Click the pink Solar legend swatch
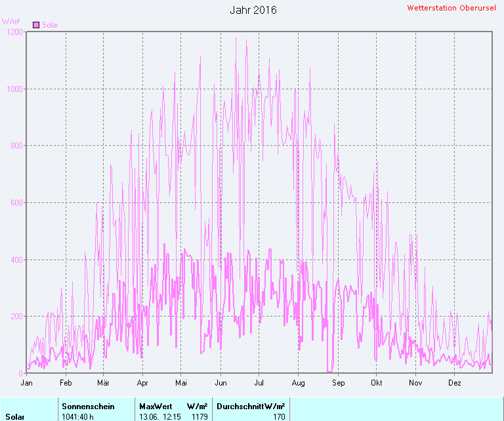Viewport: 504px width, 421px height. [x=36, y=25]
